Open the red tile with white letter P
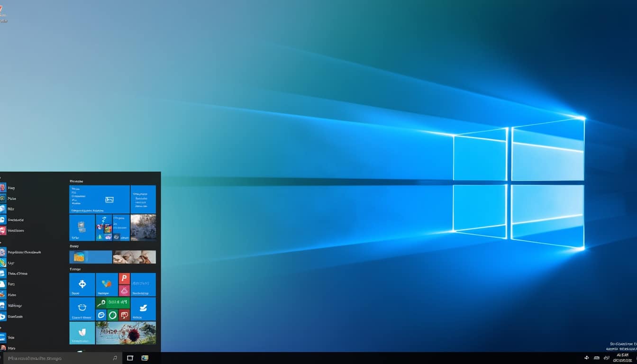This screenshot has height=364, width=637. tap(124, 279)
